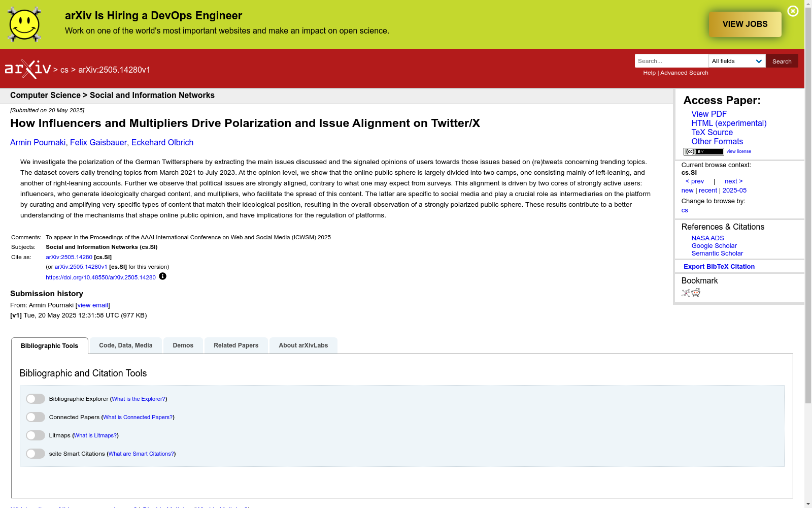
Task: Click the page vertical scrollbar
Action: [x=808, y=206]
